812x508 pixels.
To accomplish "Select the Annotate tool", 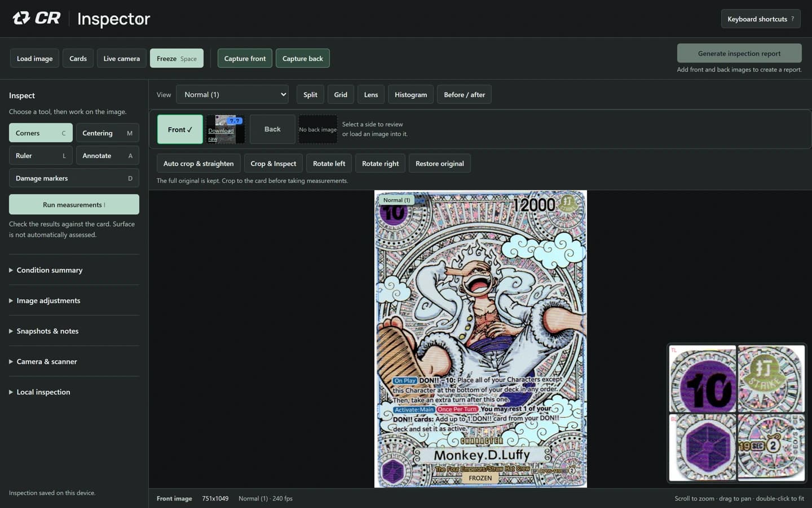I will point(107,155).
